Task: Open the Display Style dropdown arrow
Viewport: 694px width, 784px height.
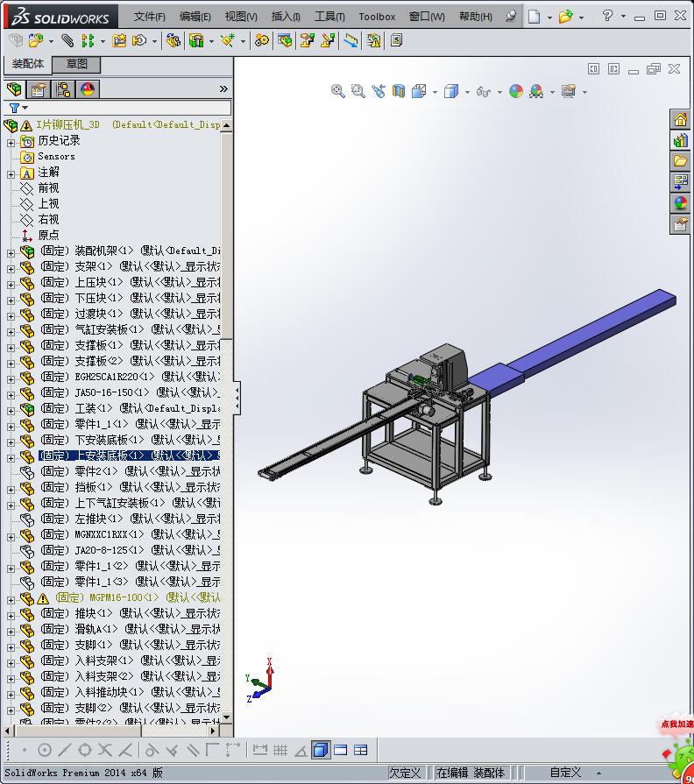Action: click(467, 92)
